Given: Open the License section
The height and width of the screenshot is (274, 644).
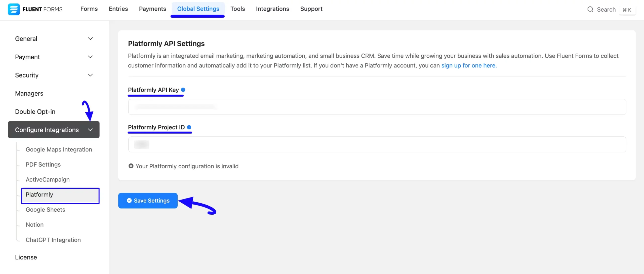Looking at the screenshot, I should tap(26, 257).
